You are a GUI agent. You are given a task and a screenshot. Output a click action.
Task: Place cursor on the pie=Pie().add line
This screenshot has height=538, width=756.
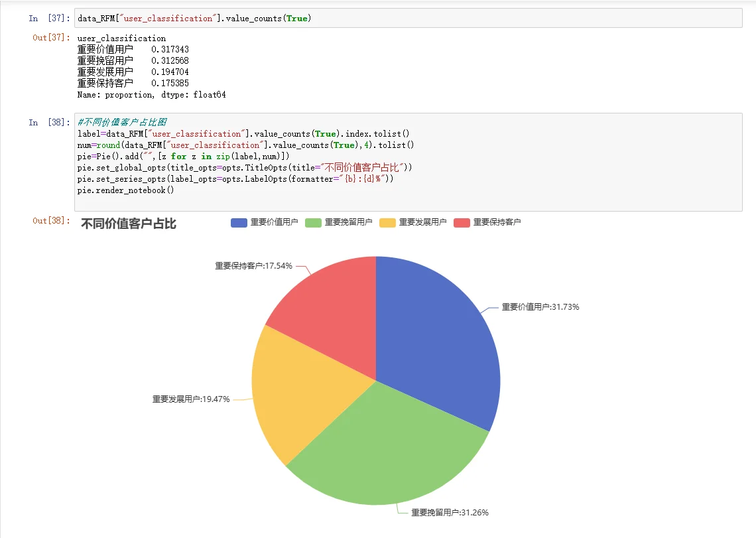(x=183, y=157)
